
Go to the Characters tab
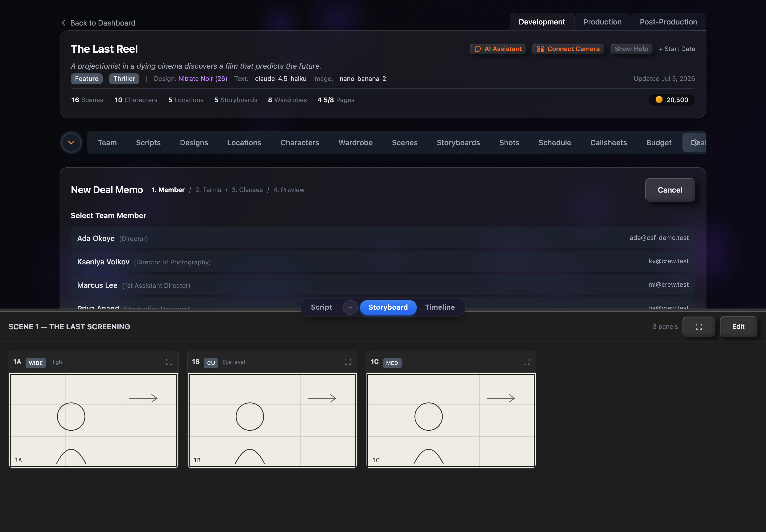point(300,143)
